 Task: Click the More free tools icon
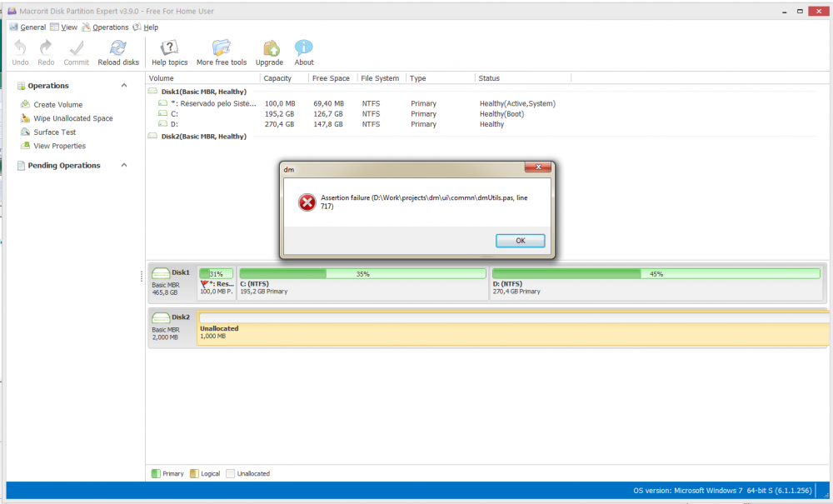click(222, 48)
